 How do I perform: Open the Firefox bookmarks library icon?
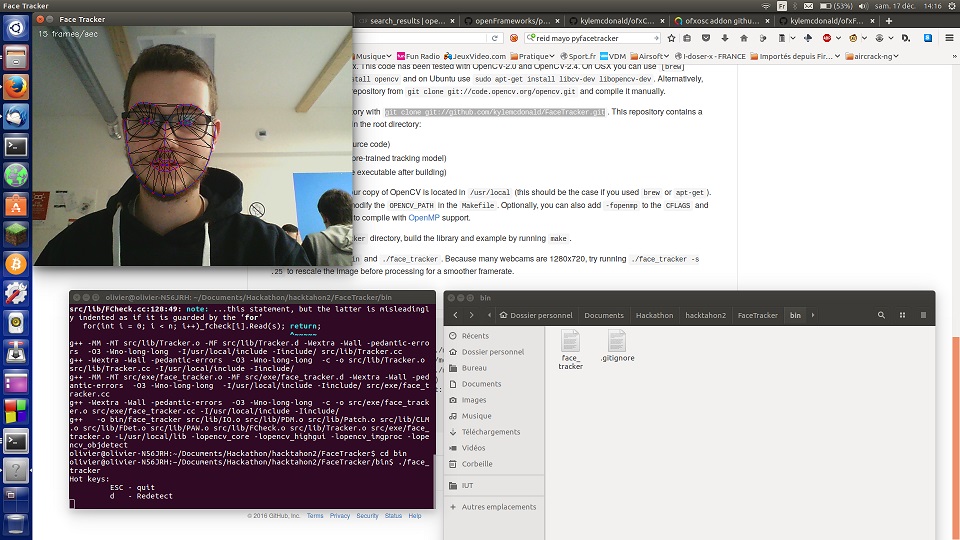coord(687,38)
